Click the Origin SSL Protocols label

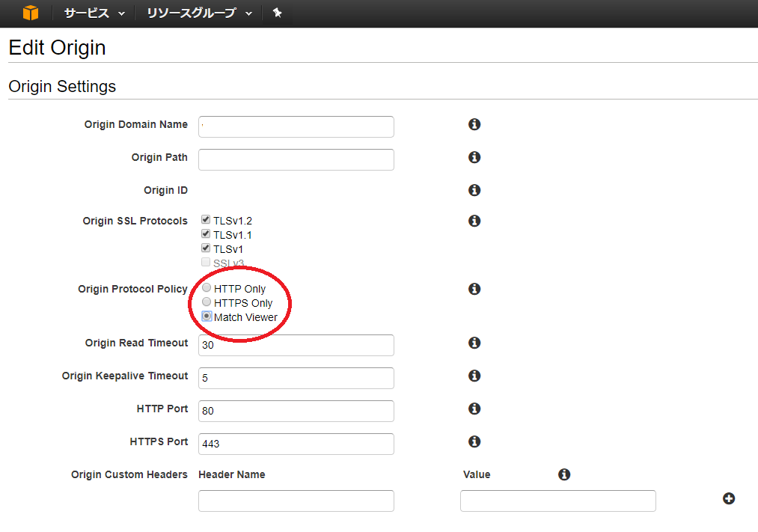coord(135,221)
